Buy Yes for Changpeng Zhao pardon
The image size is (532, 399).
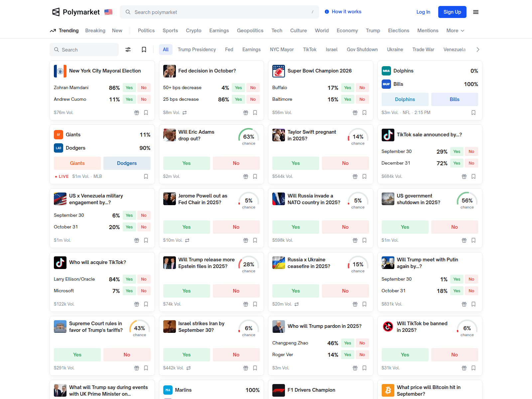pyautogui.click(x=348, y=343)
